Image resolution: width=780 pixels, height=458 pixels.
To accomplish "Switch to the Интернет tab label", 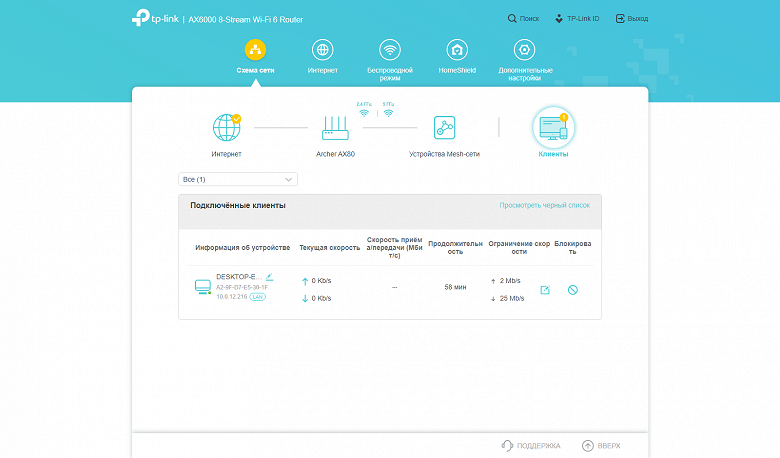I will [x=322, y=70].
